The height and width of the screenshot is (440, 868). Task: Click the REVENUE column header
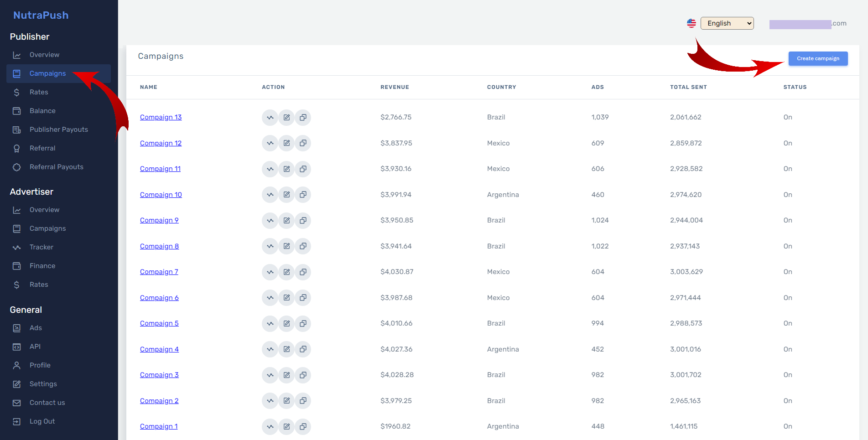point(395,87)
